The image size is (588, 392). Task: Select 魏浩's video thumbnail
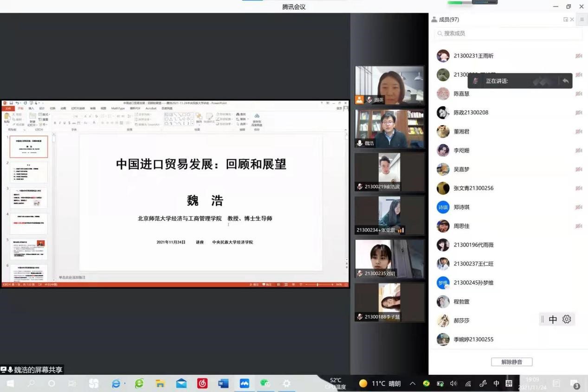389,129
